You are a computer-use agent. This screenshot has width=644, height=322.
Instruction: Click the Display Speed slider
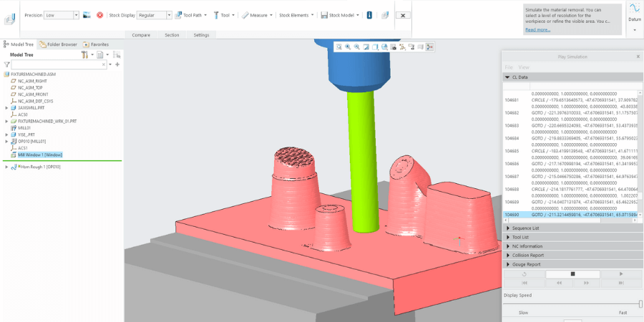click(572, 304)
